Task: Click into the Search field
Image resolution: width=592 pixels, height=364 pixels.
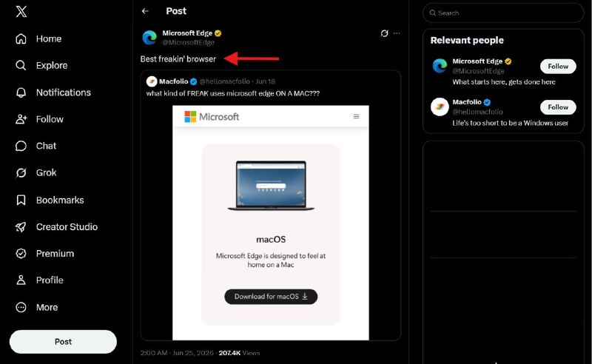Action: coord(503,13)
